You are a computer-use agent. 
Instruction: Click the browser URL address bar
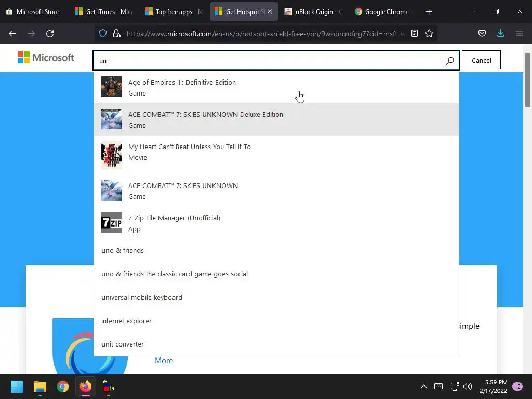265,34
